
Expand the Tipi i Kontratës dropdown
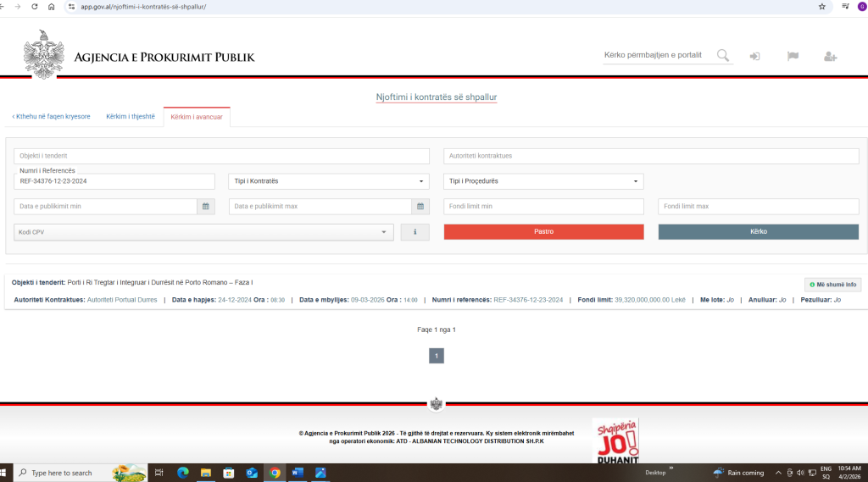tap(329, 181)
